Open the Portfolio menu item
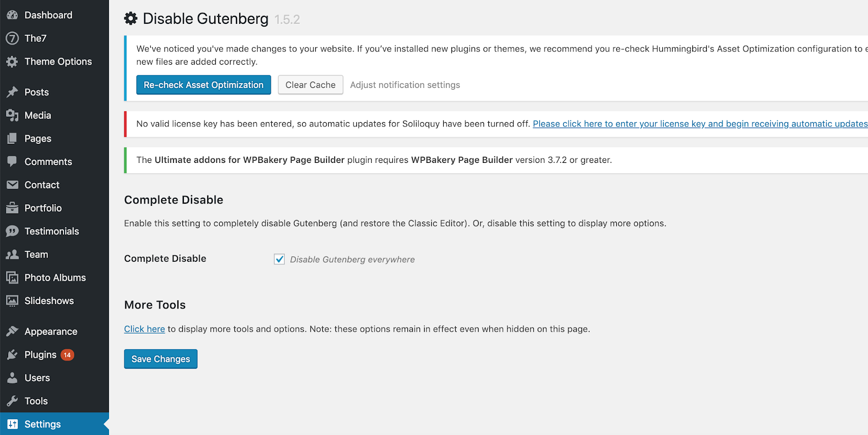The height and width of the screenshot is (435, 868). [x=54, y=208]
